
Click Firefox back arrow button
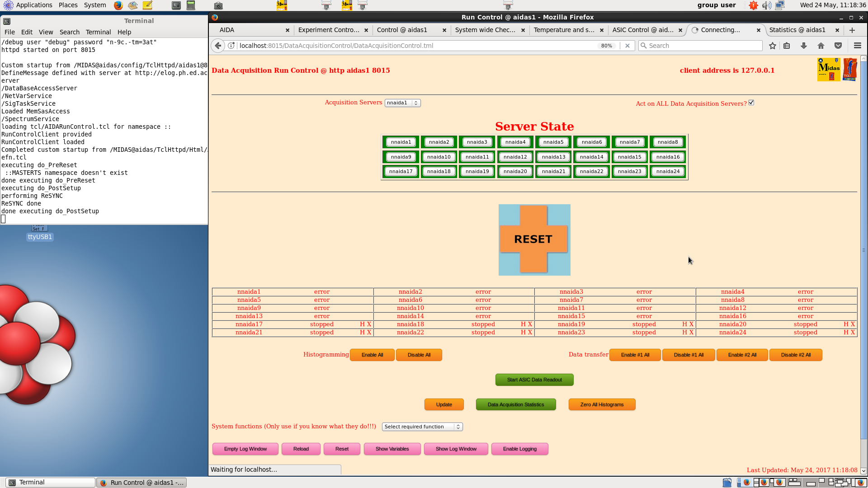point(218,46)
